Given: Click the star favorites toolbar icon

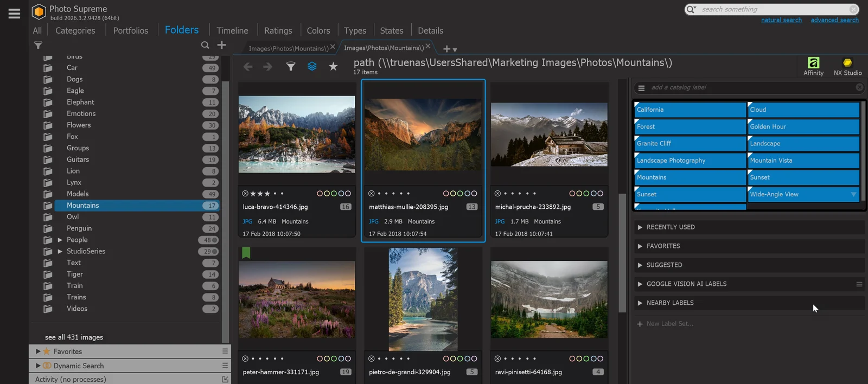Looking at the screenshot, I should click(x=333, y=66).
